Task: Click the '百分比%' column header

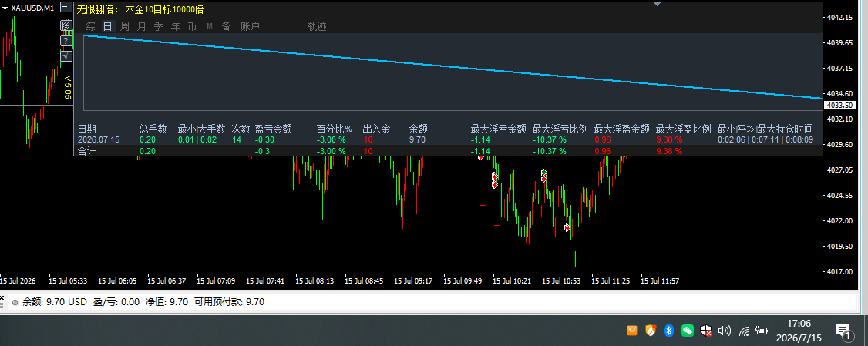Action: click(x=335, y=129)
